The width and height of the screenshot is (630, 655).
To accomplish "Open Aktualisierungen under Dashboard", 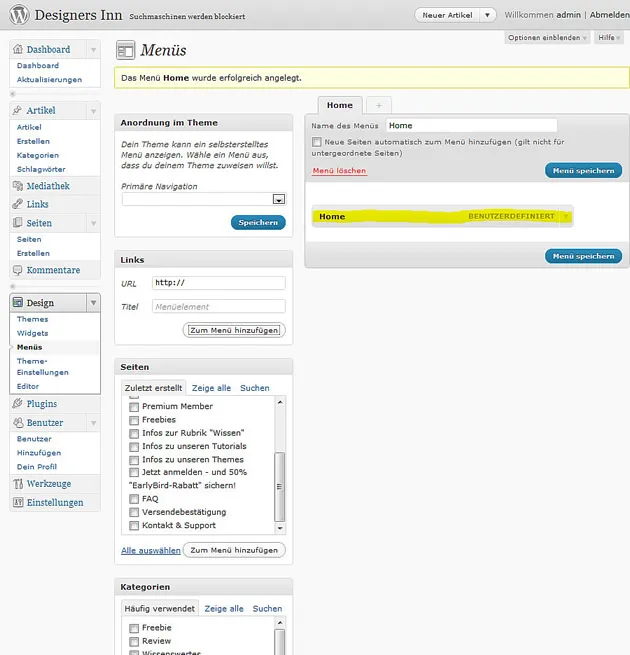I will 49,79.
